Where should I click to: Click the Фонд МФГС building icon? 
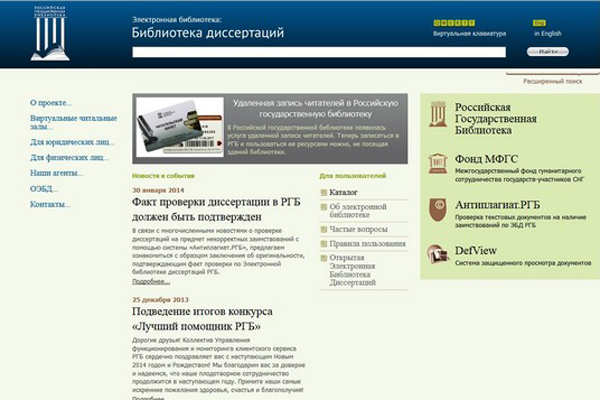point(438,163)
